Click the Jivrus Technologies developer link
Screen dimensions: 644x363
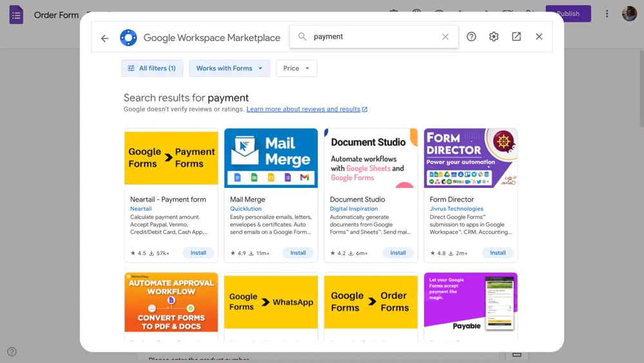(x=456, y=209)
